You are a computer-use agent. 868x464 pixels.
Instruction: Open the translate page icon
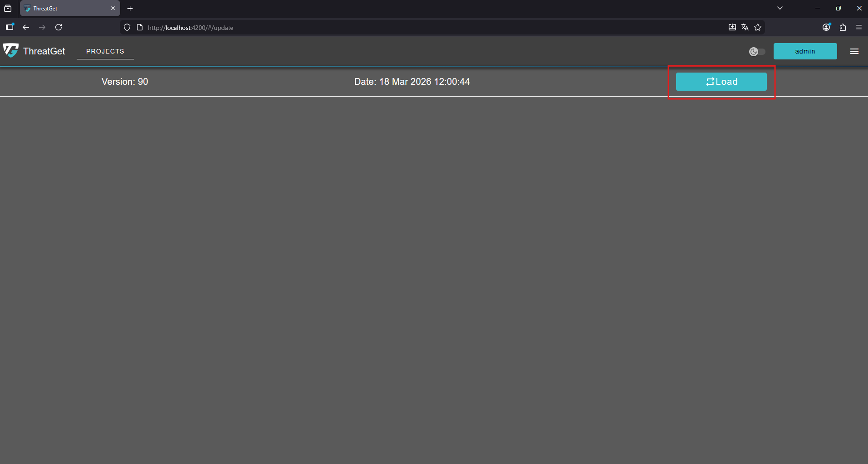(745, 27)
